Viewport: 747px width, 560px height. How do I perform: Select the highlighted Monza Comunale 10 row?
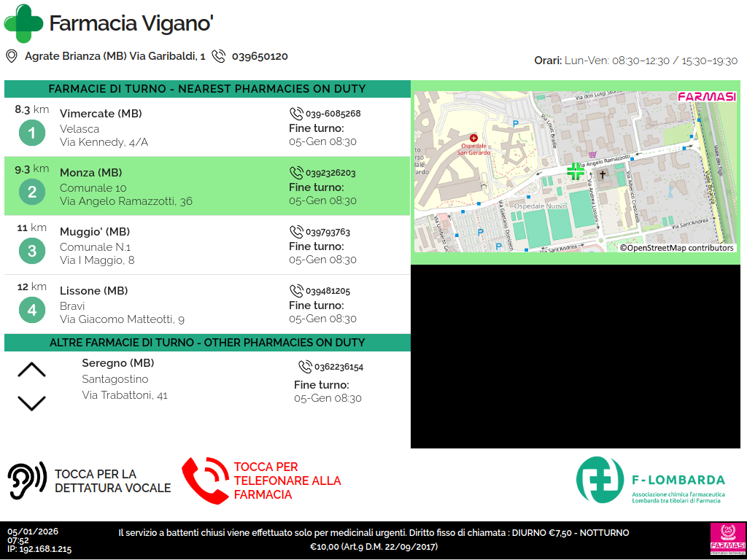click(207, 186)
